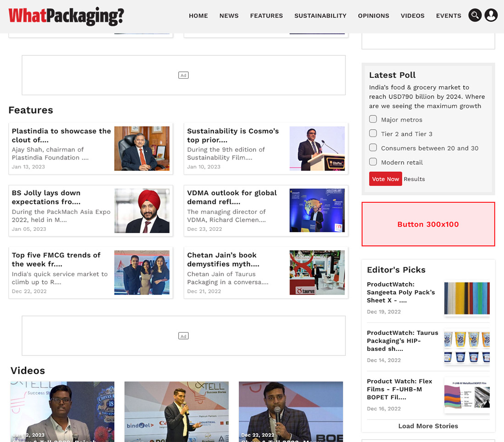Click date Dec 16, 2022
This screenshot has width=504, height=442.
click(x=384, y=409)
